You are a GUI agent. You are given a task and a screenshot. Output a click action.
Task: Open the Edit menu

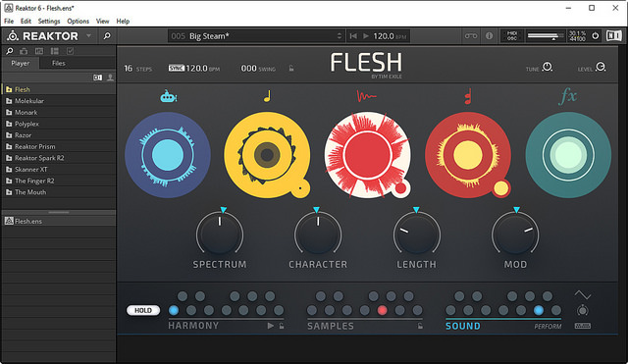click(x=26, y=22)
